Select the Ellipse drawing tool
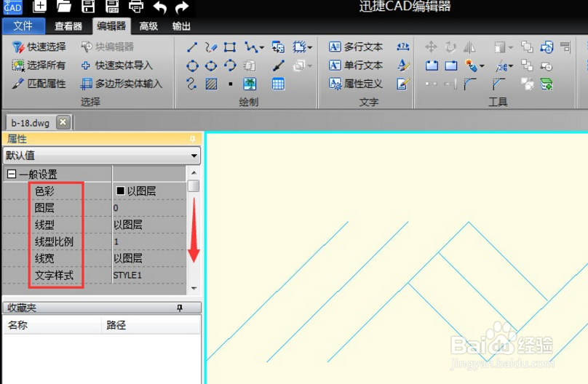 pos(211,66)
